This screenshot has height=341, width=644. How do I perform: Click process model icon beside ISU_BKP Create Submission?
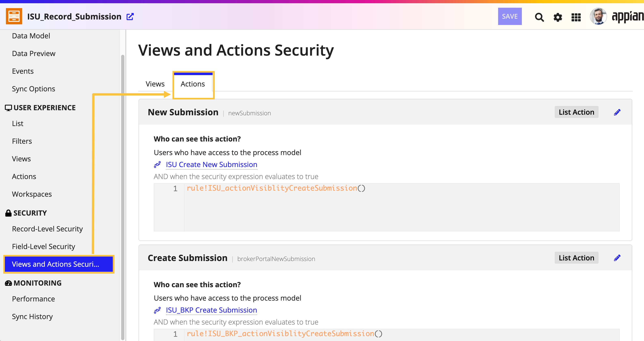[x=157, y=310]
